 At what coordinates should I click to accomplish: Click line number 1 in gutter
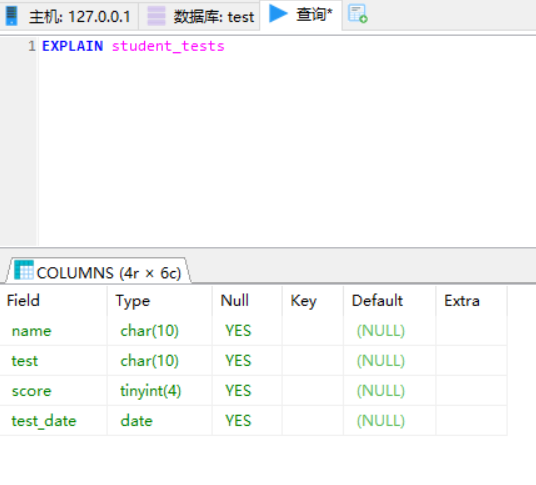[x=31, y=46]
